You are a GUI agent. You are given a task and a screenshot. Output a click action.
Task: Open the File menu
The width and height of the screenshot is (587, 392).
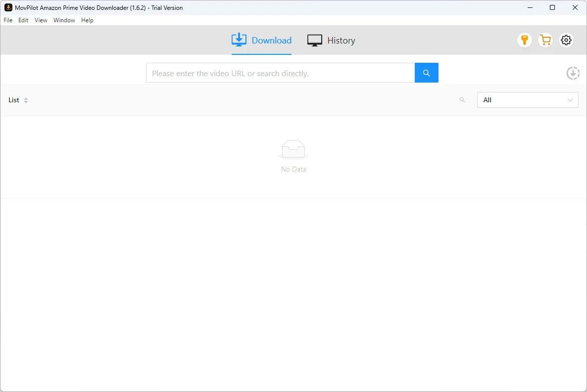(x=8, y=20)
